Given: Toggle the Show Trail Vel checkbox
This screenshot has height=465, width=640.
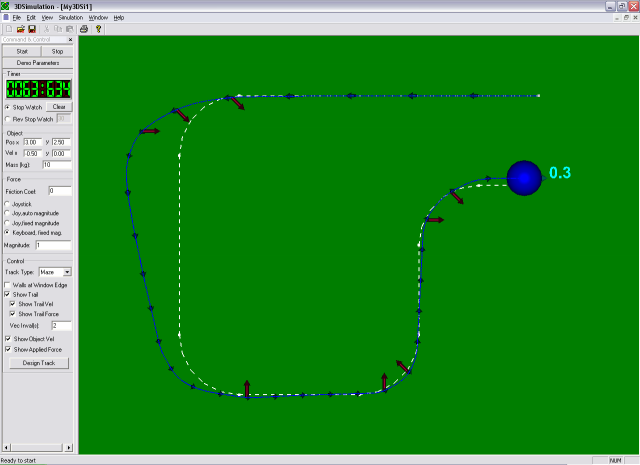Looking at the screenshot, I should pos(13,304).
